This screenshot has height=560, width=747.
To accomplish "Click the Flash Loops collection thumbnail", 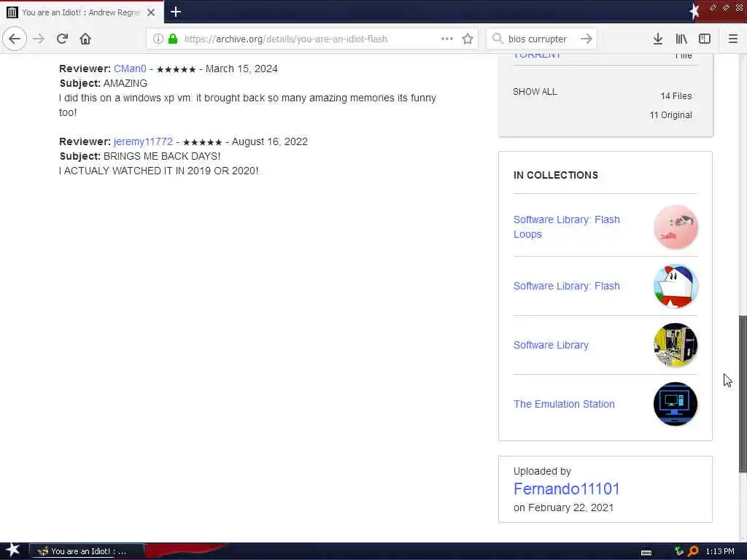I will tap(675, 227).
